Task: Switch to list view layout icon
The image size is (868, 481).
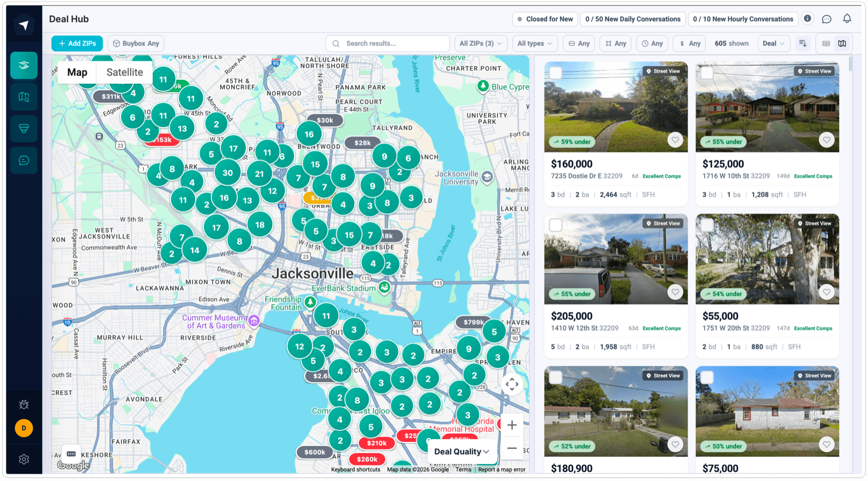Action: click(826, 43)
